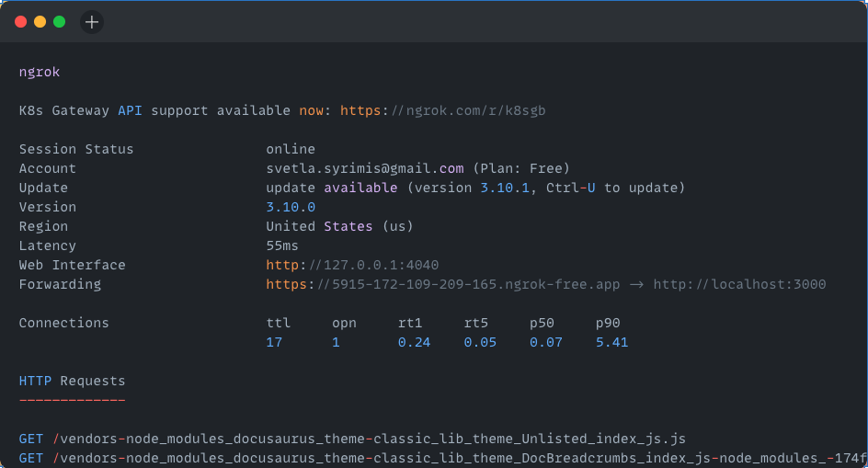Viewport: 868px width, 468px height.
Task: Click the Ctrl-U update shortcut text
Action: [571, 188]
